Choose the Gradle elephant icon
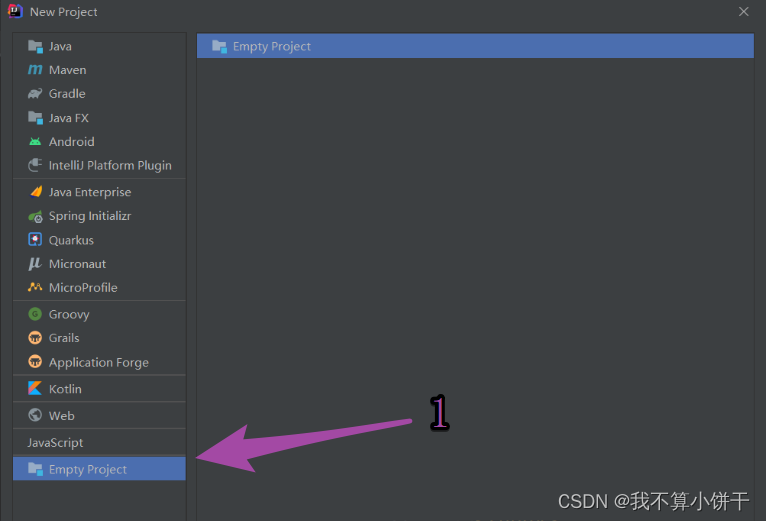 [x=35, y=93]
